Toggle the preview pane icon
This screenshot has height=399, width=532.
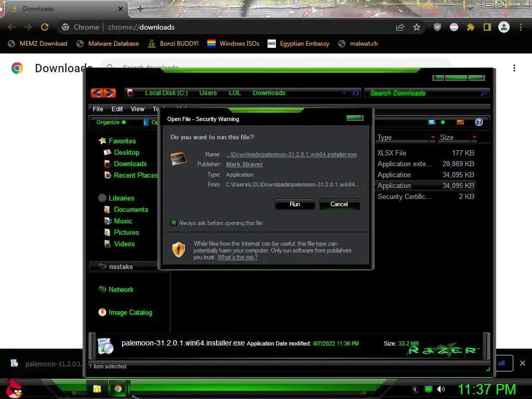coord(460,122)
